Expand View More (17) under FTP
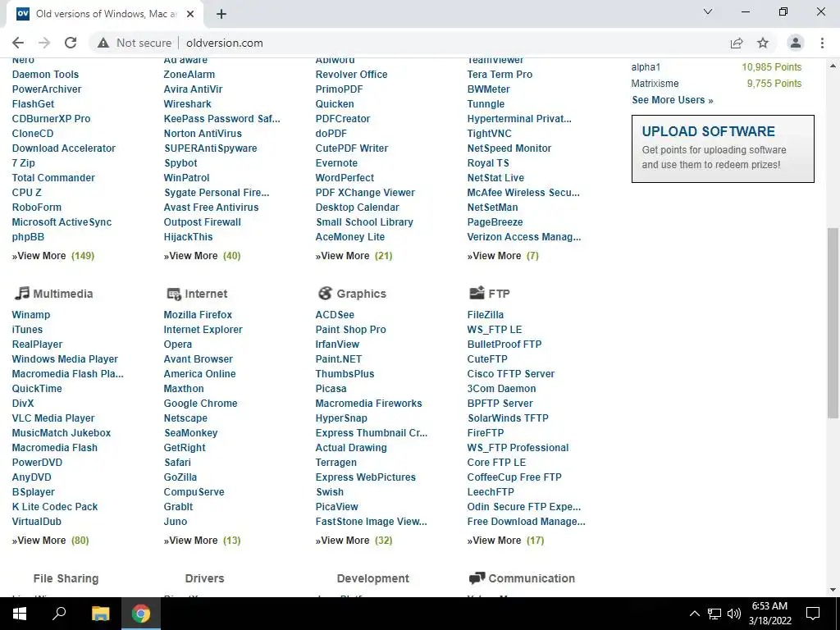The width and height of the screenshot is (840, 630). point(505,540)
